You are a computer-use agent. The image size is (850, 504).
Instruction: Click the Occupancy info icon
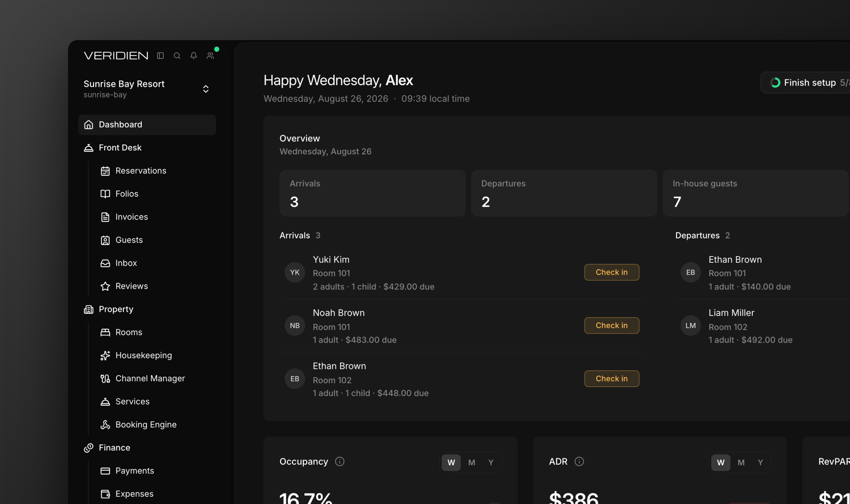[340, 461]
